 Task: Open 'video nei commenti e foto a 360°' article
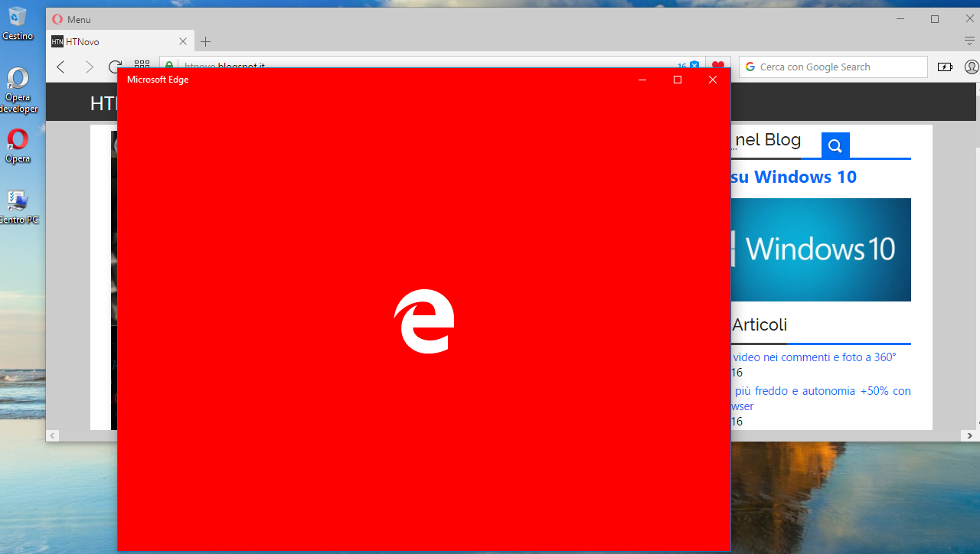[815, 357]
